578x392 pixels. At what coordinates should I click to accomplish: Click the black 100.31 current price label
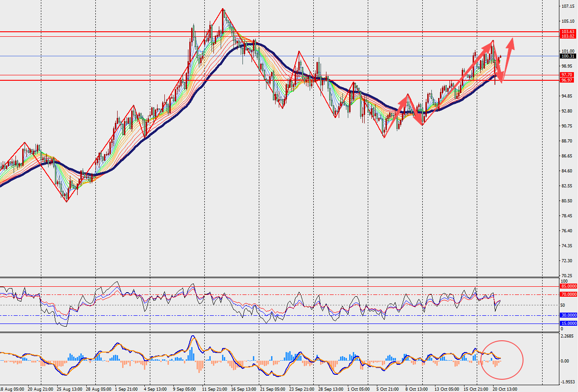click(568, 56)
